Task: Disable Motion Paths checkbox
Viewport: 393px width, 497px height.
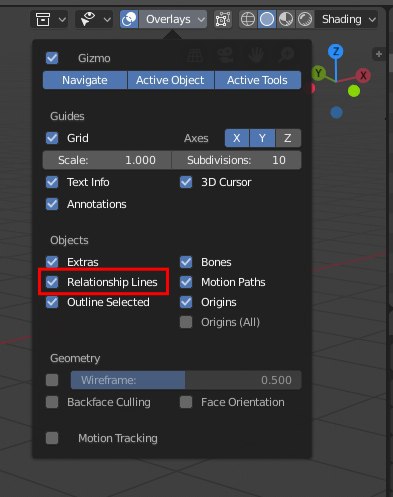Action: pyautogui.click(x=186, y=282)
